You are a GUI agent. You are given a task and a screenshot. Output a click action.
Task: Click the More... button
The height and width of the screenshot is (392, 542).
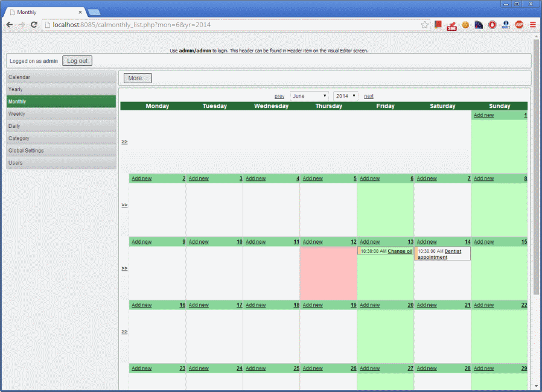138,78
